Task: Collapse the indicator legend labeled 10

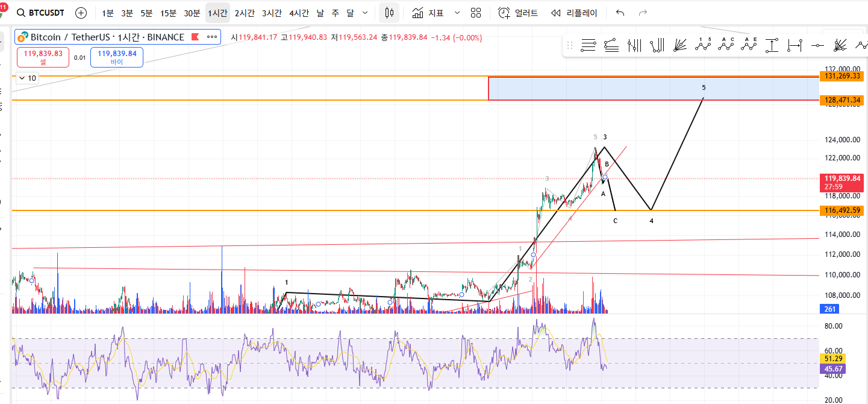Action: (x=27, y=78)
